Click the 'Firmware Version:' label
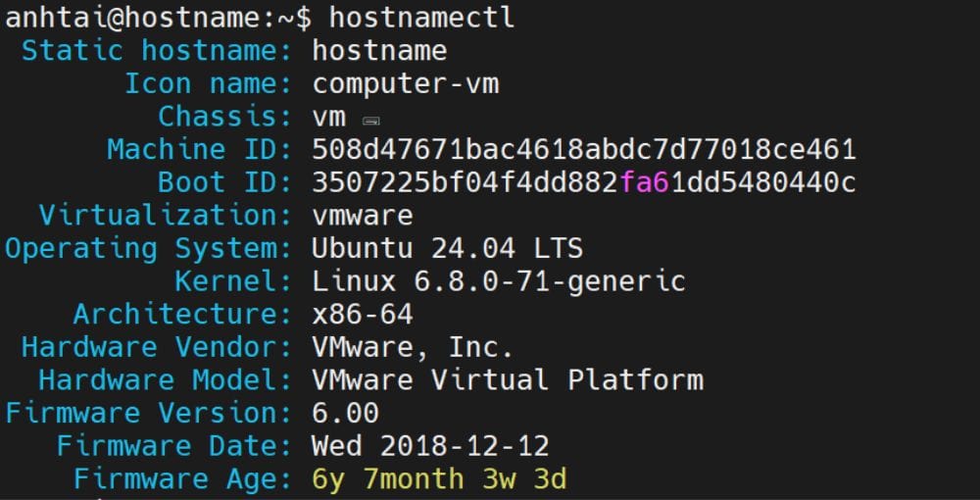 point(149,413)
